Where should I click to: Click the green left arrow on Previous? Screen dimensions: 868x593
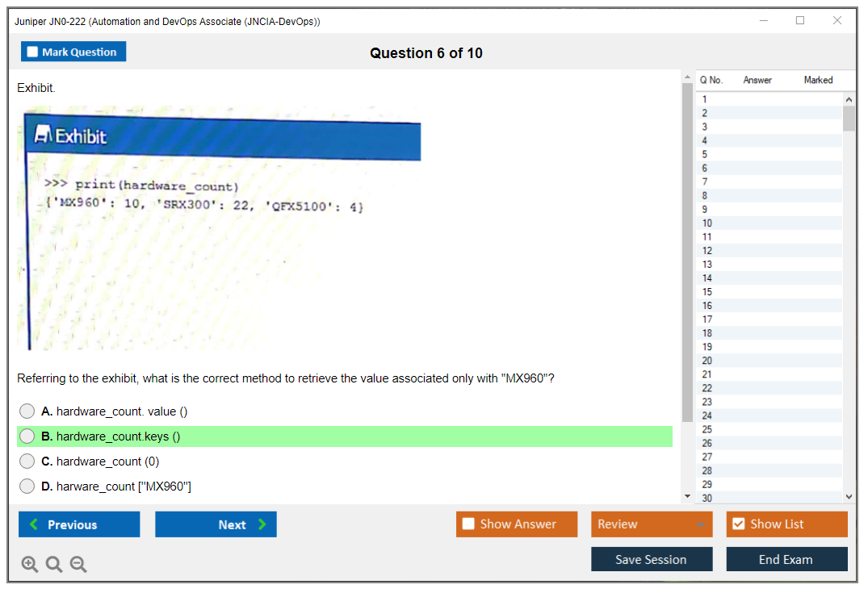[33, 524]
